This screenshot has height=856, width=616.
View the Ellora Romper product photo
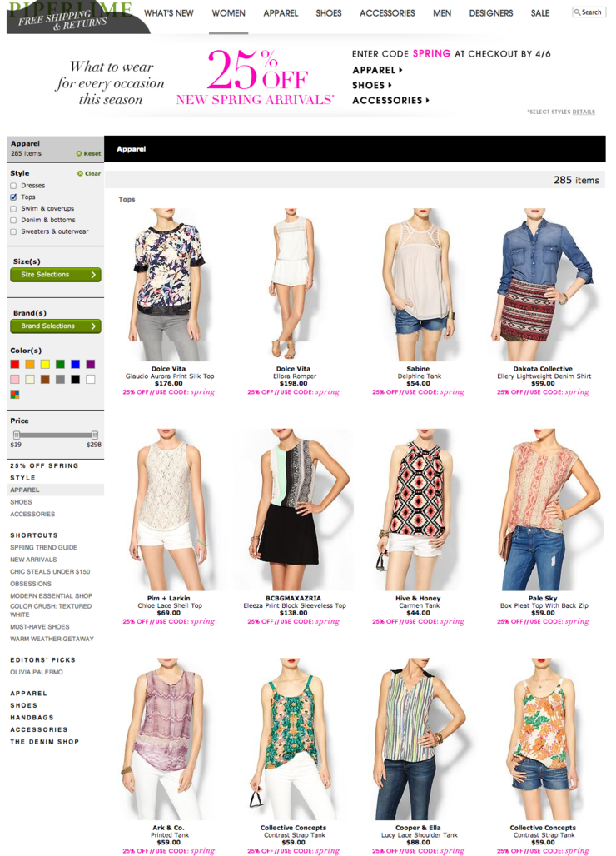[x=293, y=284]
